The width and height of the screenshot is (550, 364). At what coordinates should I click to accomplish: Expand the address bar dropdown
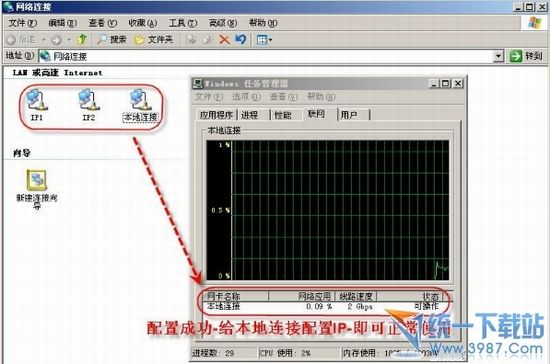click(498, 56)
